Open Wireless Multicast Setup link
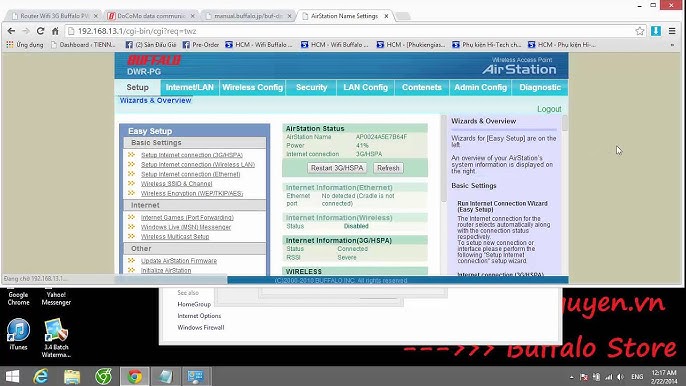Image resolution: width=686 pixels, height=386 pixels. [175, 236]
